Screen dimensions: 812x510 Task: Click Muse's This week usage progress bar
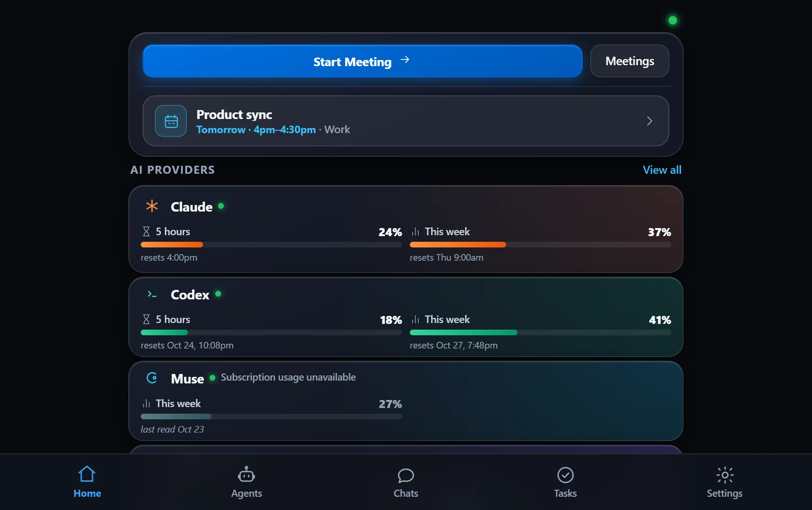pyautogui.click(x=271, y=416)
